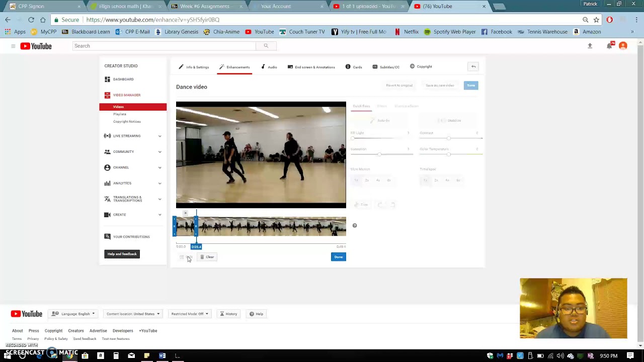The image size is (644, 362).
Task: Switch to the Audio tab
Action: point(269,67)
